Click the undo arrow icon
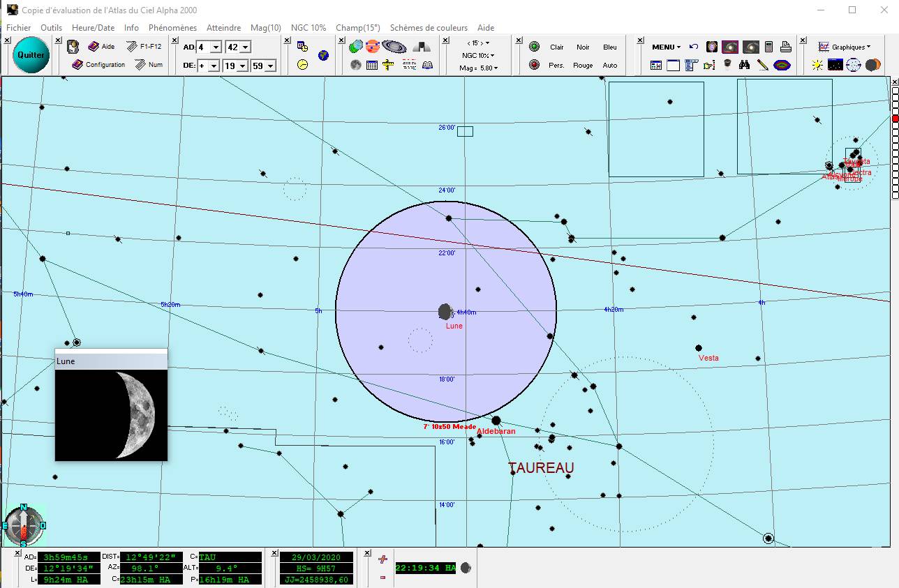The image size is (899, 588). coord(694,47)
